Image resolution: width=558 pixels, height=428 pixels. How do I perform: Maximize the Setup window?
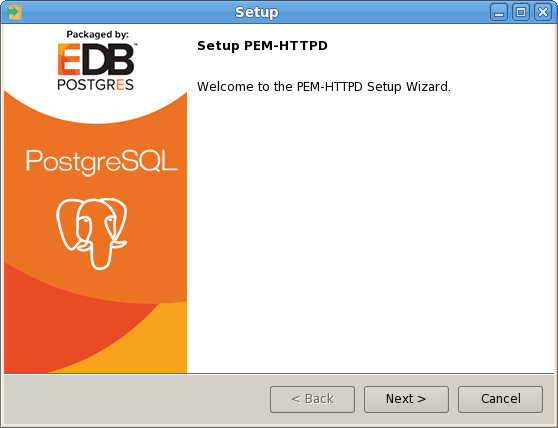coord(521,12)
